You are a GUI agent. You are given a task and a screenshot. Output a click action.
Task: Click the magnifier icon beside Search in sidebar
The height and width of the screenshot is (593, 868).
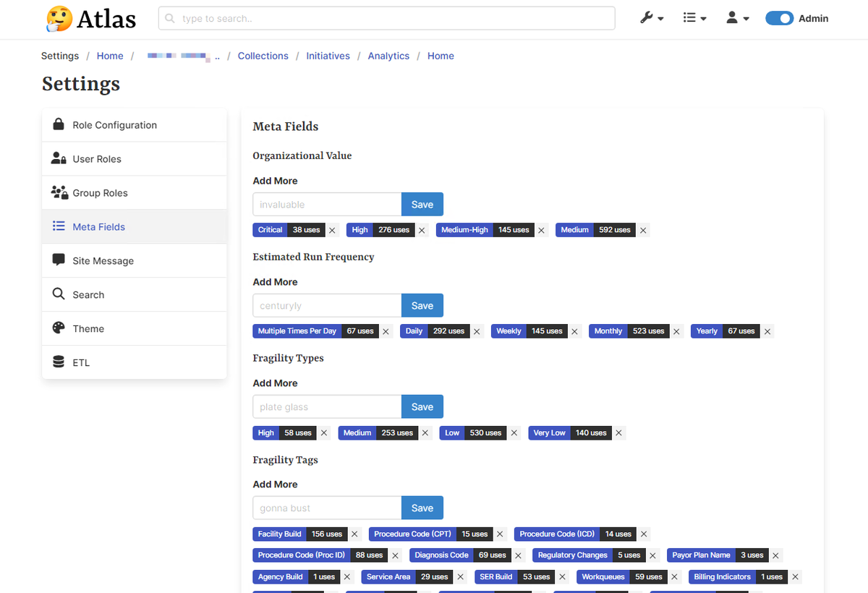point(59,294)
